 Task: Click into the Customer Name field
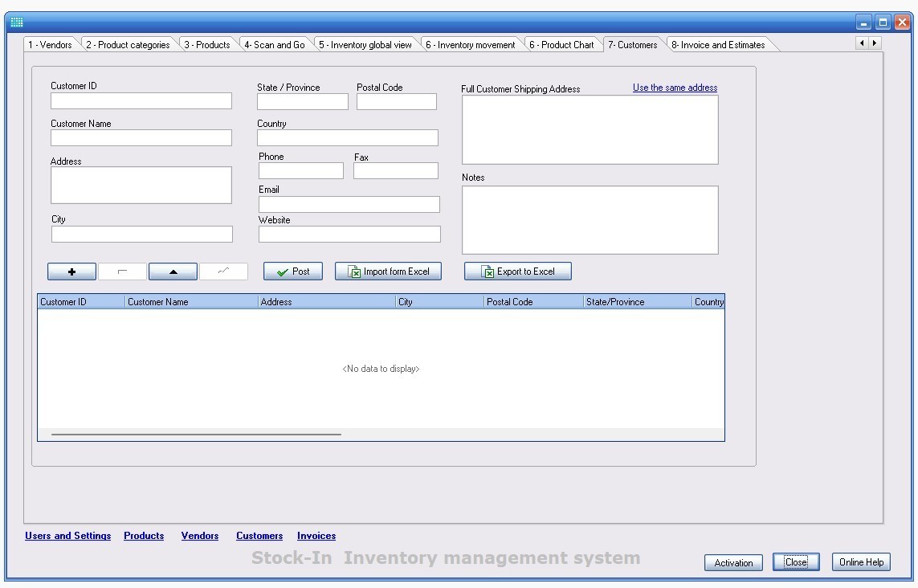tap(141, 137)
